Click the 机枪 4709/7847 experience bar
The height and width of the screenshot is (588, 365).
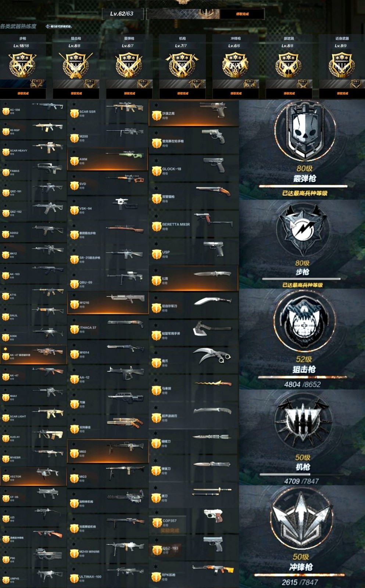point(301,475)
